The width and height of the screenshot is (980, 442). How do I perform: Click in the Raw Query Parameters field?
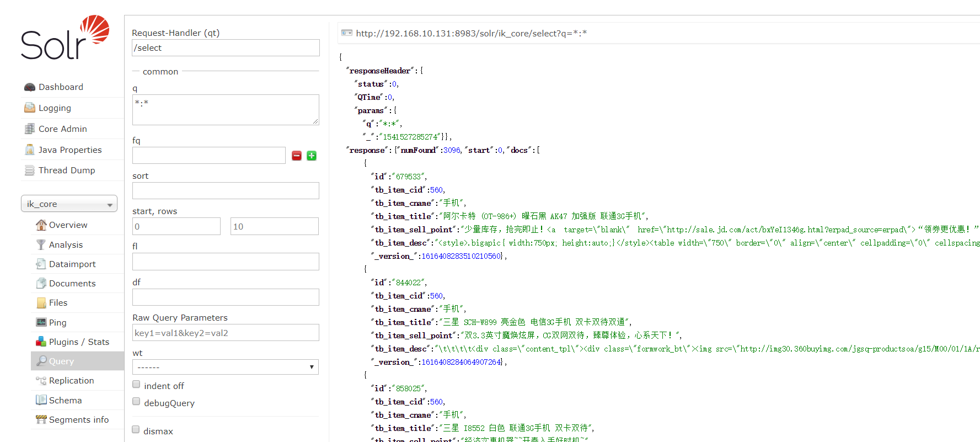coord(226,333)
